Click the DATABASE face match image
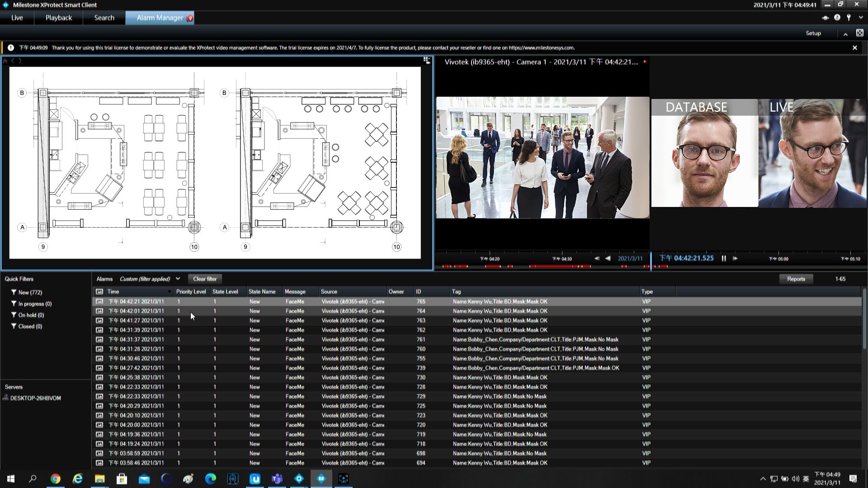This screenshot has height=488, width=868. [704, 153]
